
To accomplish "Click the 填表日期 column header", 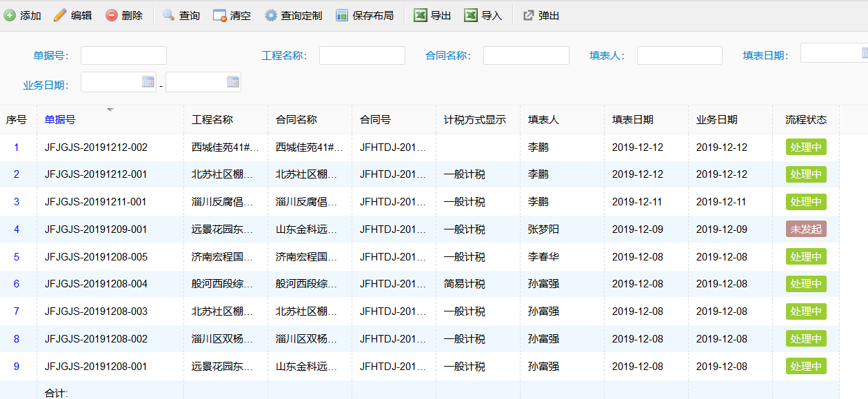I will (x=633, y=119).
